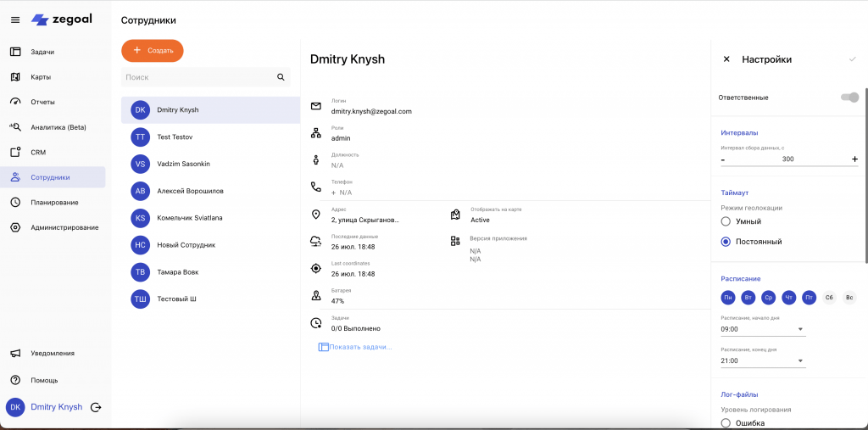Click the Помощь question mark icon
868x430 pixels.
(15, 380)
